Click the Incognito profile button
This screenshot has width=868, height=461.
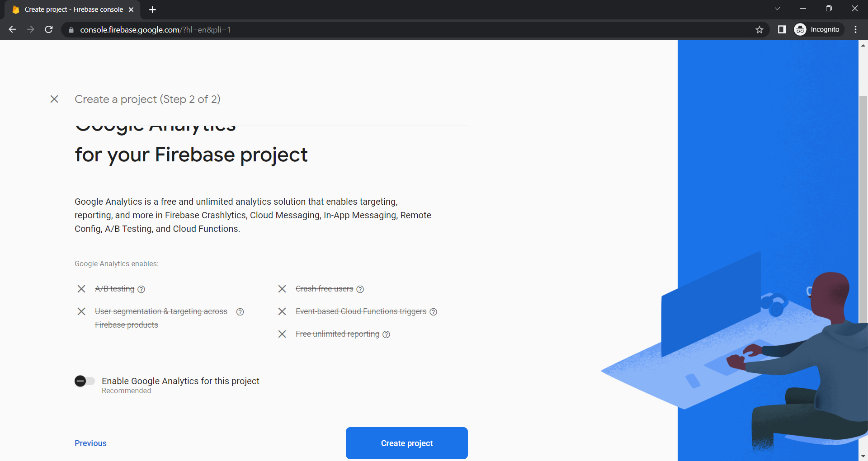point(818,30)
